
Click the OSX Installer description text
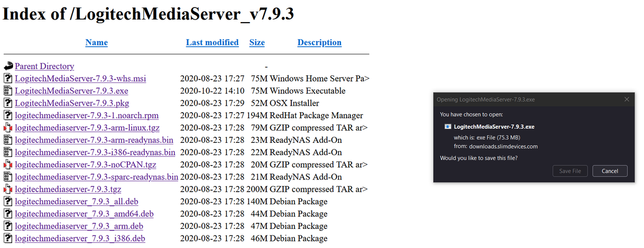294,103
